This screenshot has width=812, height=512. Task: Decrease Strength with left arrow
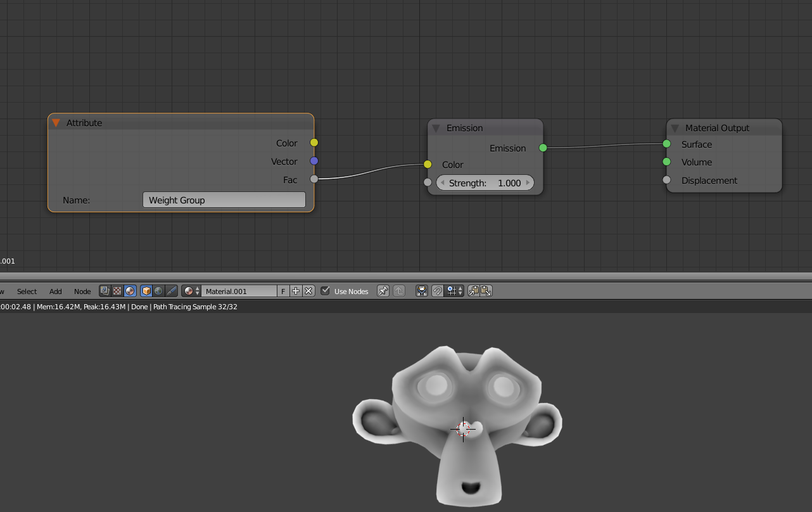[x=443, y=183]
